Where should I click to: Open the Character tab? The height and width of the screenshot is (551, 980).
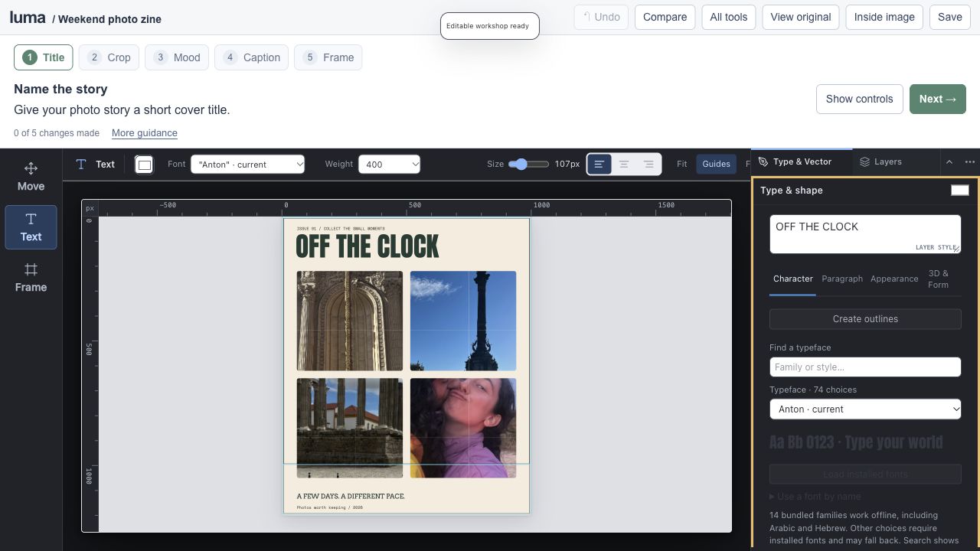(792, 279)
